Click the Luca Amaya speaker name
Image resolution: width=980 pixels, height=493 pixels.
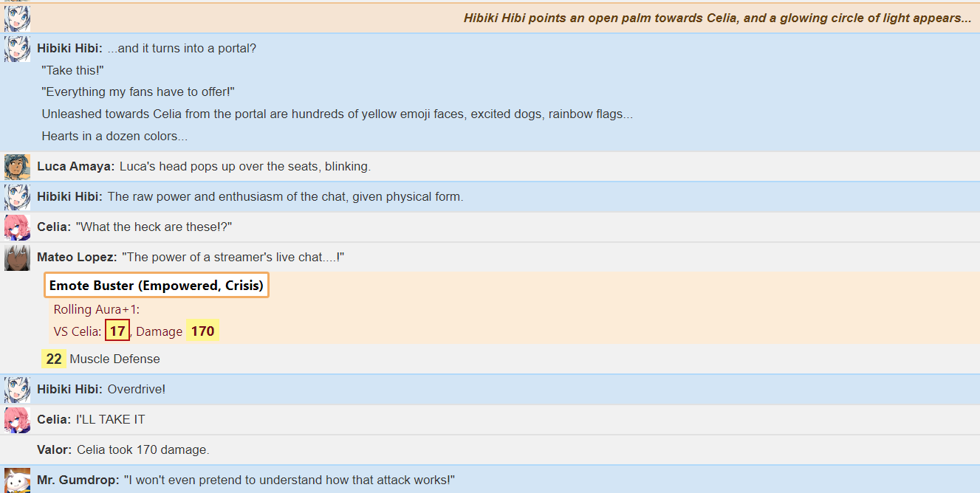[76, 167]
